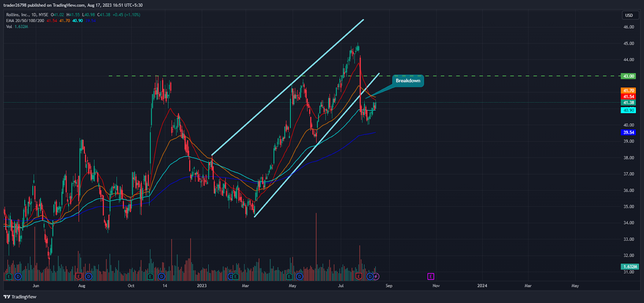Click the 41.38 current price label on axis

(629, 103)
